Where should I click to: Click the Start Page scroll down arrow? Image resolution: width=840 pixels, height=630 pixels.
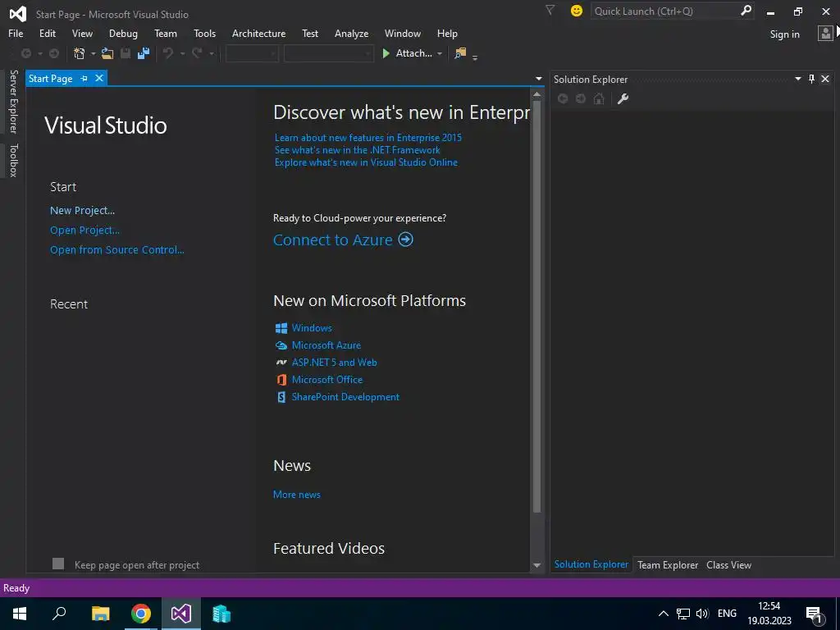(x=536, y=565)
